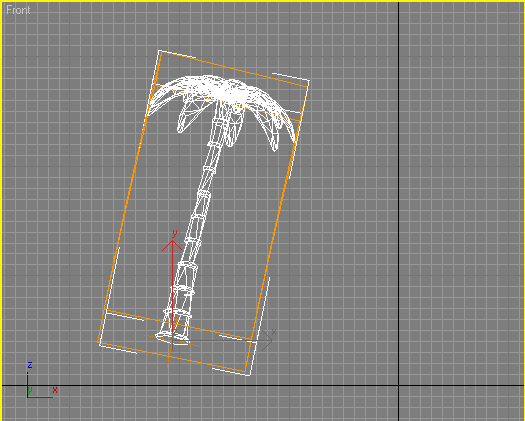Viewport: 525px width, 421px height.
Task: Click the red y label above the gizmo arrow
Action: (174, 233)
